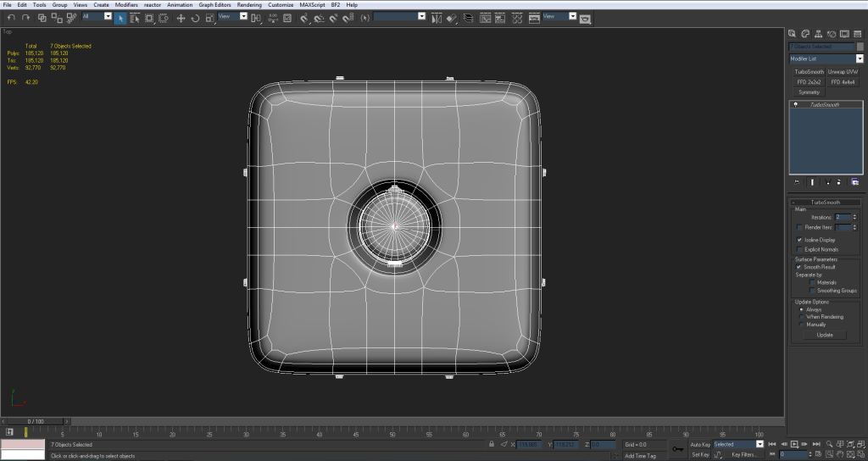Uncheck the Isoline Display checkbox

coord(800,240)
